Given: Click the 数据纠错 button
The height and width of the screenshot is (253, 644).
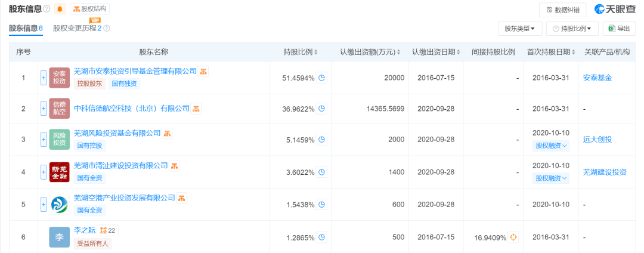Looking at the screenshot, I should (563, 10).
